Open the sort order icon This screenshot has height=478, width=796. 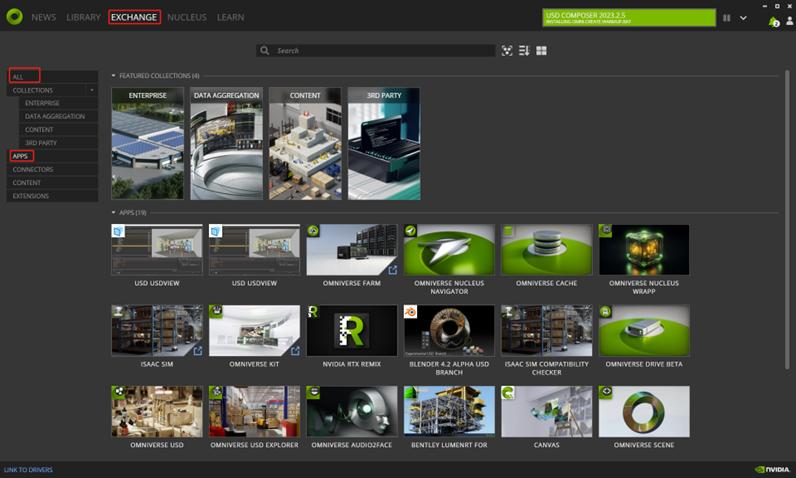click(x=524, y=50)
